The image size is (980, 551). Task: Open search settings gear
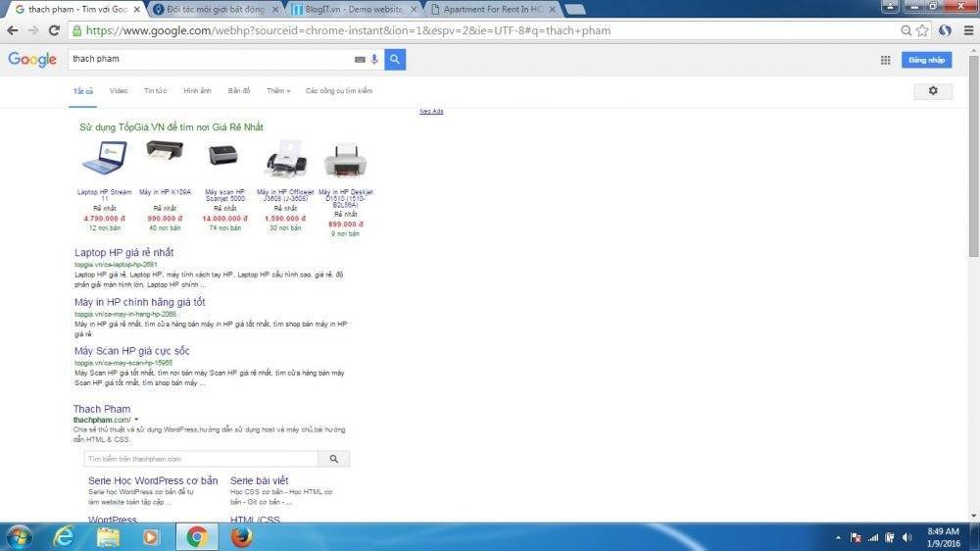[933, 90]
